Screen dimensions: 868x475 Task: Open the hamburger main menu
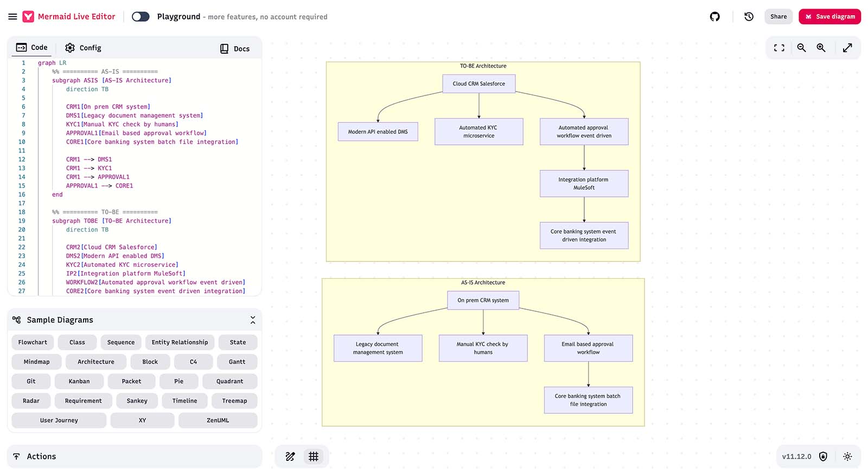(12, 17)
